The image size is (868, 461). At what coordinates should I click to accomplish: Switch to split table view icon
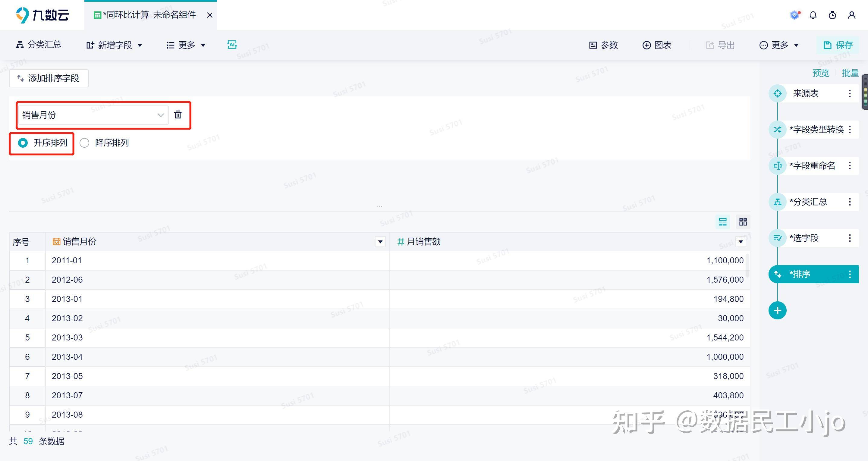pyautogui.click(x=723, y=222)
